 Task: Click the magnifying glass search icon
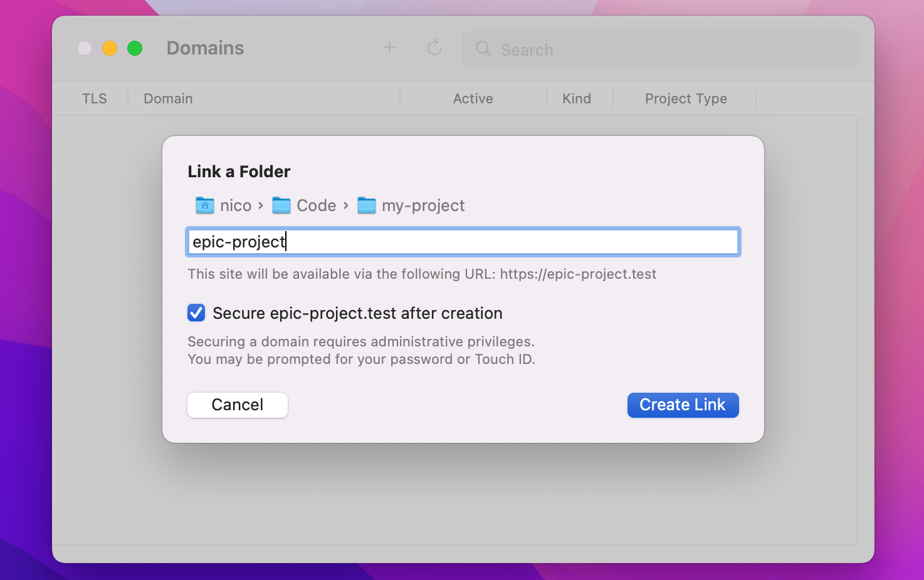(x=483, y=49)
